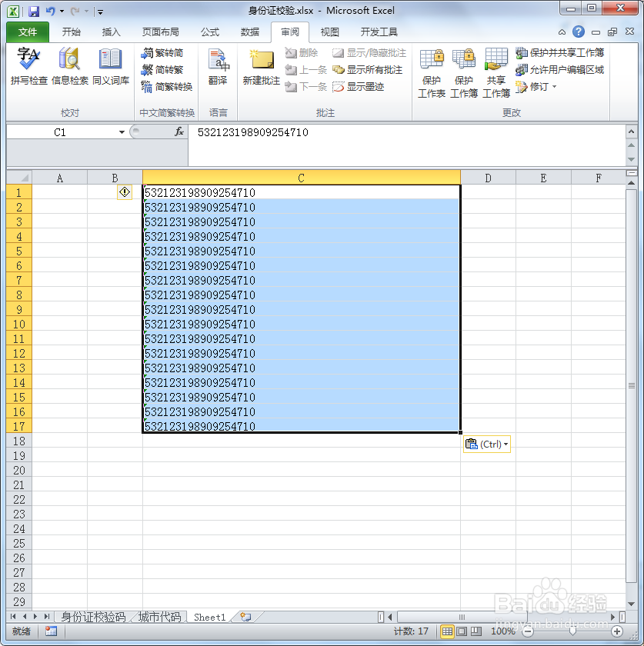Open 信息检索 research pane
The height and width of the screenshot is (646, 644).
click(x=70, y=66)
